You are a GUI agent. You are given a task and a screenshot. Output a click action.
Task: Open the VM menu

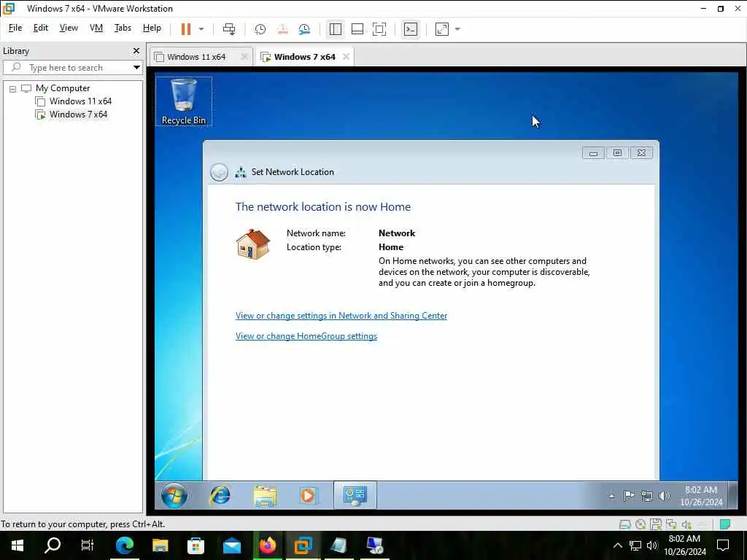point(96,28)
